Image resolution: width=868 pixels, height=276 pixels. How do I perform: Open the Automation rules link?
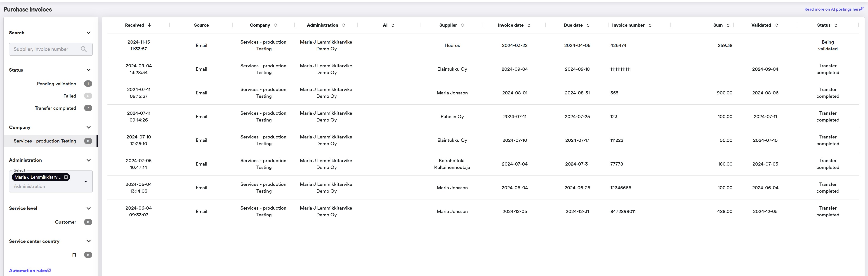point(30,271)
